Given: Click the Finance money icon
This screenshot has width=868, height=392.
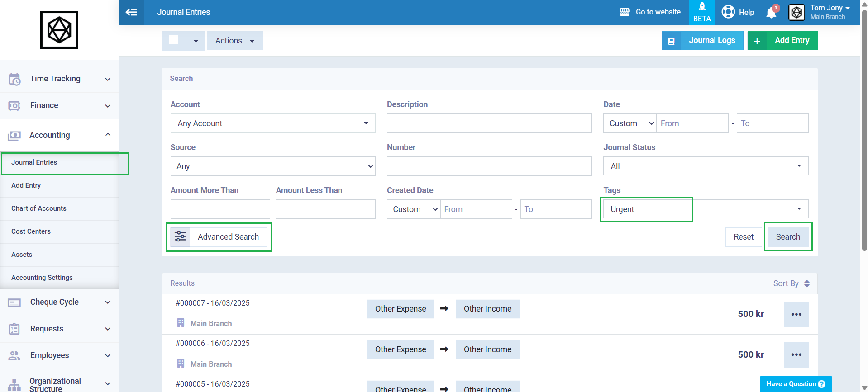Looking at the screenshot, I should click(x=14, y=106).
